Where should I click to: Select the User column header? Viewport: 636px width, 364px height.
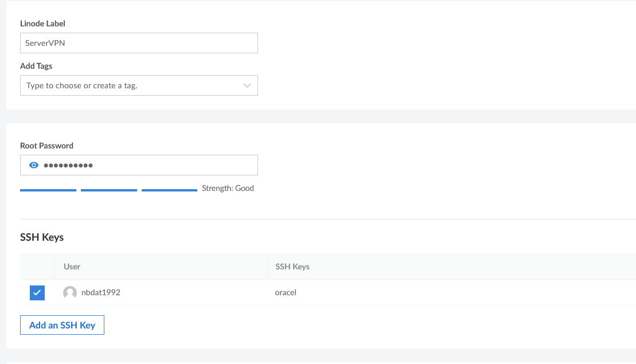coord(72,267)
